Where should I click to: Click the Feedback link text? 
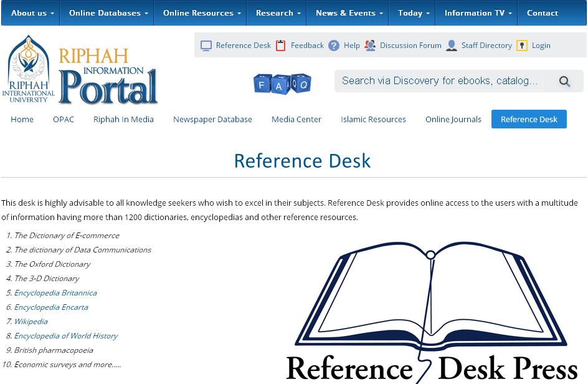(x=307, y=46)
